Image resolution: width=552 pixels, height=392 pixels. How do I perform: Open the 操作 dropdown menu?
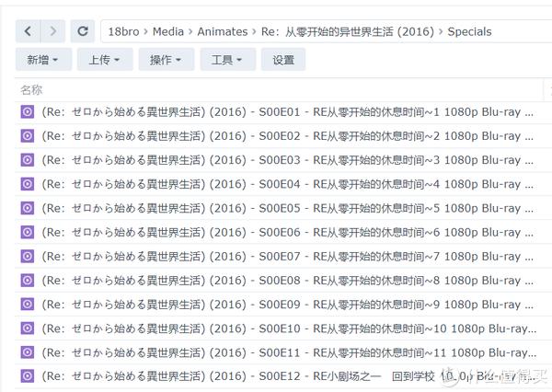(167, 60)
